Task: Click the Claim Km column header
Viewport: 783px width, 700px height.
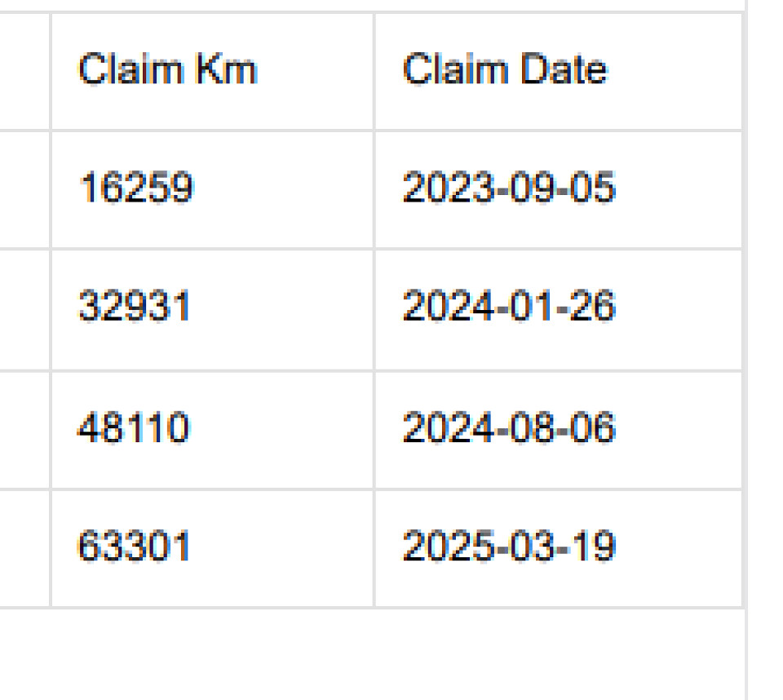Action: pyautogui.click(x=167, y=71)
